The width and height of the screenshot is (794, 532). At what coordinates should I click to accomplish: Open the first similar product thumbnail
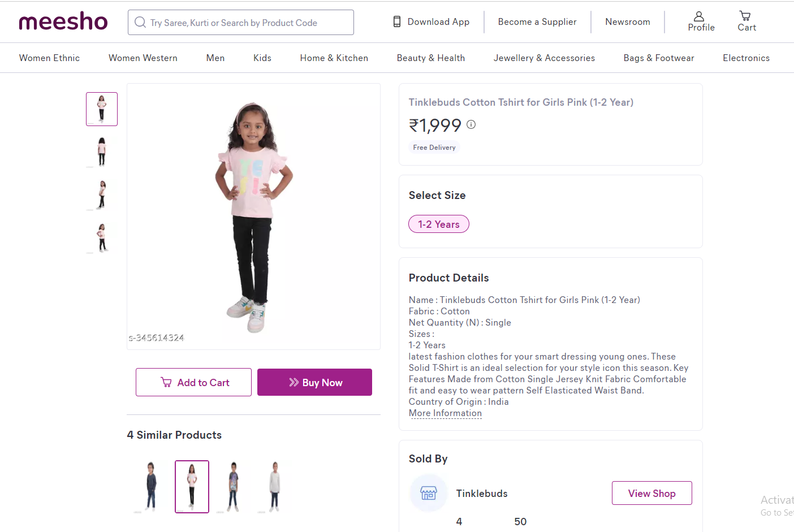pyautogui.click(x=150, y=486)
